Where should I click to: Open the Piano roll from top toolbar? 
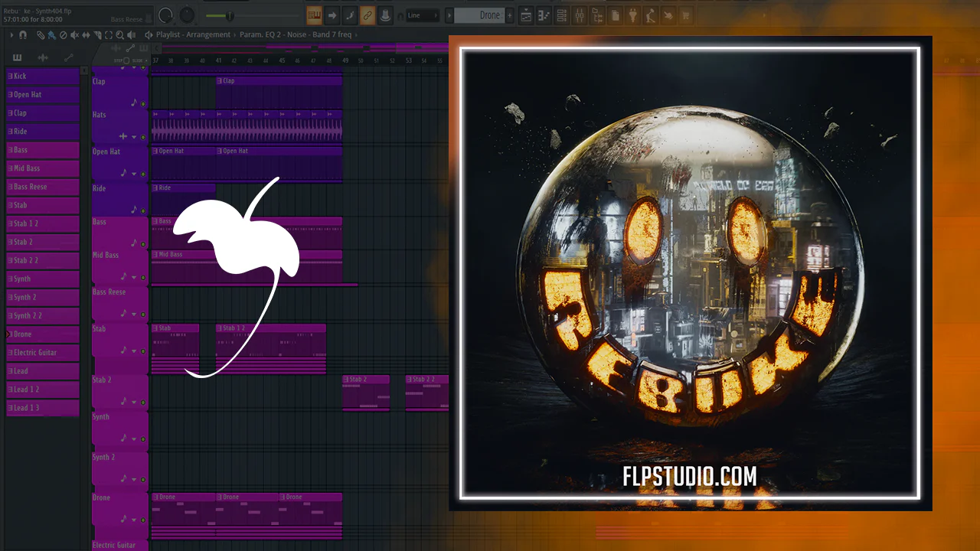[544, 15]
